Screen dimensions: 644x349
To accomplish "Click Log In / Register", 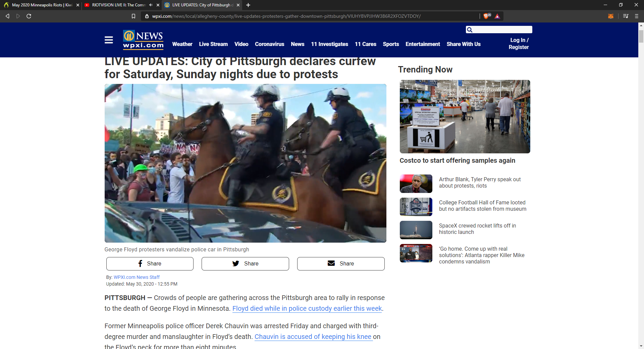I will [519, 44].
